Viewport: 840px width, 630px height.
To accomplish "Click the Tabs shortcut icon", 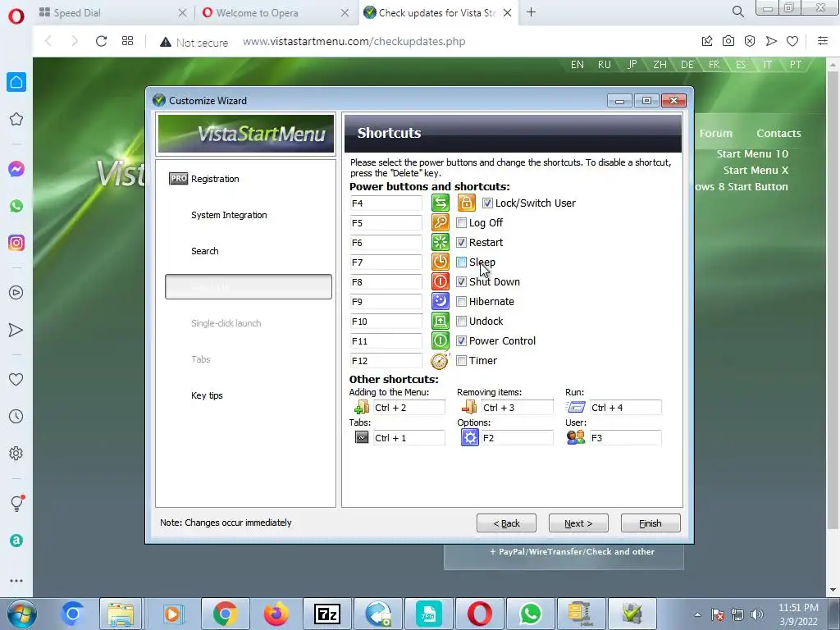I will pyautogui.click(x=362, y=438).
